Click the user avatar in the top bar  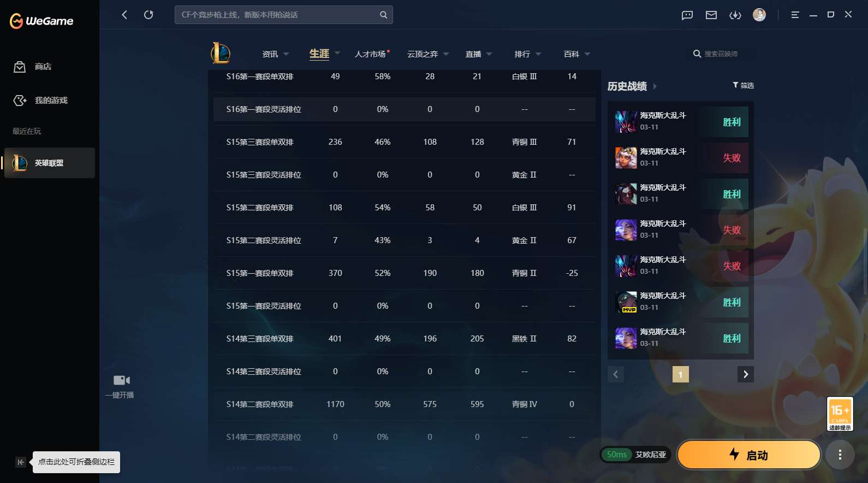(x=759, y=15)
